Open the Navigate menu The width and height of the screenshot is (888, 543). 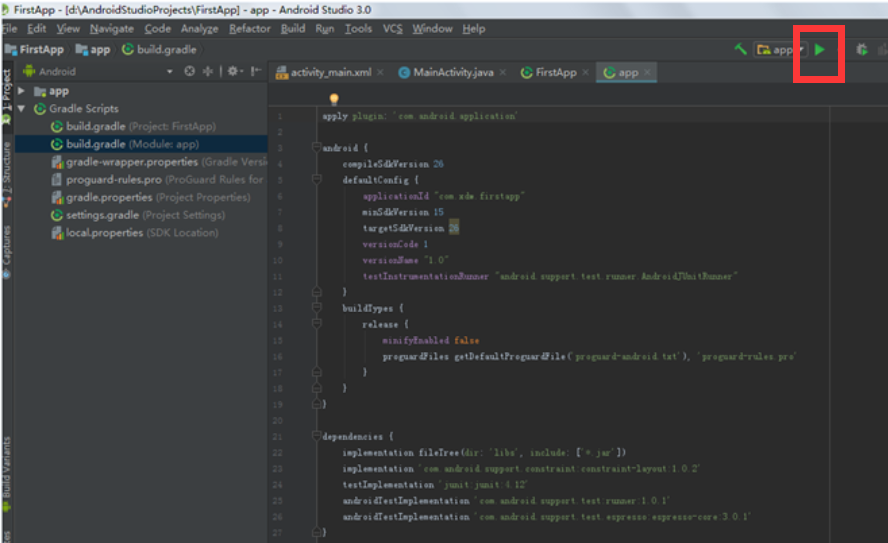[x=112, y=28]
